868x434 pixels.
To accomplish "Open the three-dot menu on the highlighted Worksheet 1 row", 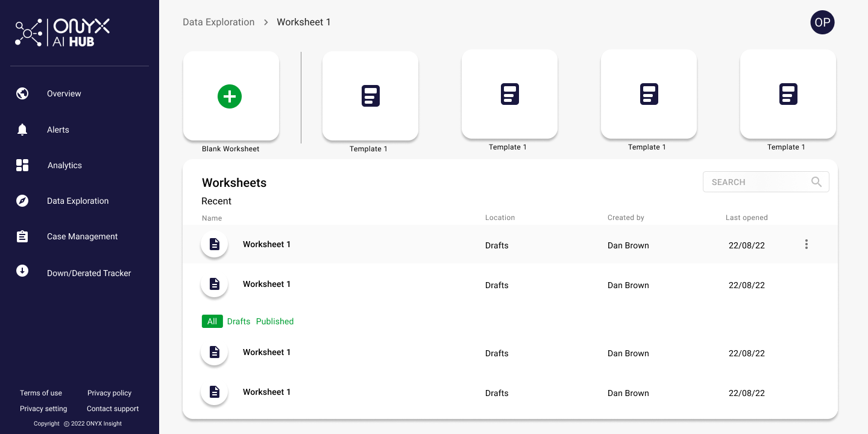I will 807,244.
